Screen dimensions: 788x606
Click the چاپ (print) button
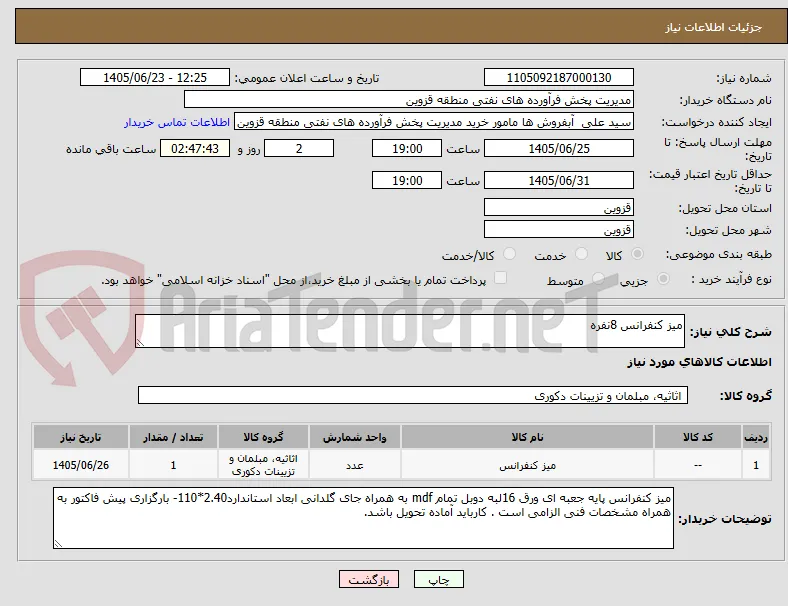point(438,579)
